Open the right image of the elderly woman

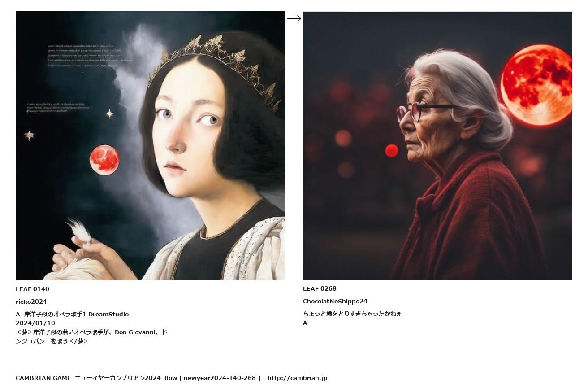pos(437,146)
